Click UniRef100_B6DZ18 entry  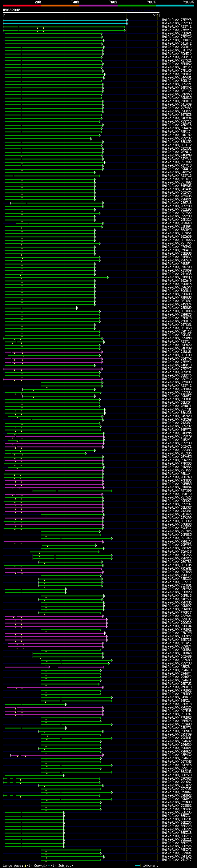tap(177, 832)
